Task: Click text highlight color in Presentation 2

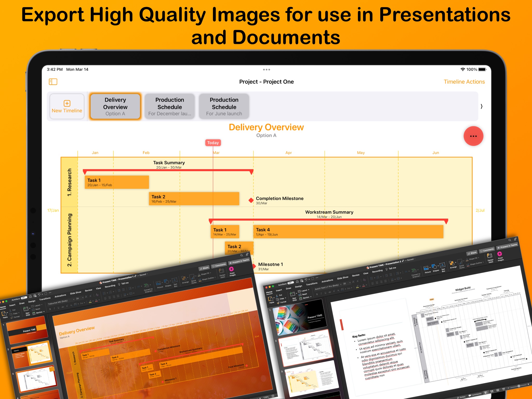Action: [x=358, y=287]
